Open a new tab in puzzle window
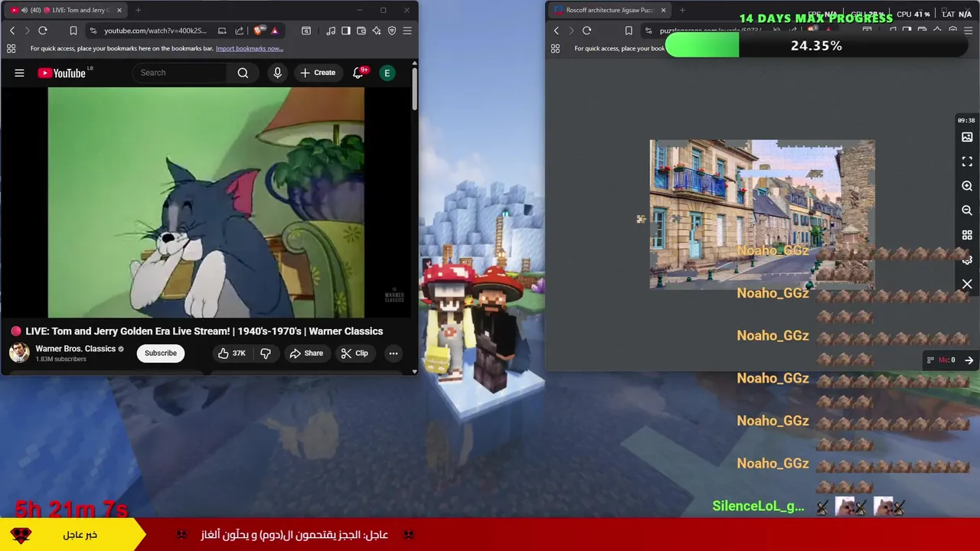The height and width of the screenshot is (551, 980). click(682, 10)
